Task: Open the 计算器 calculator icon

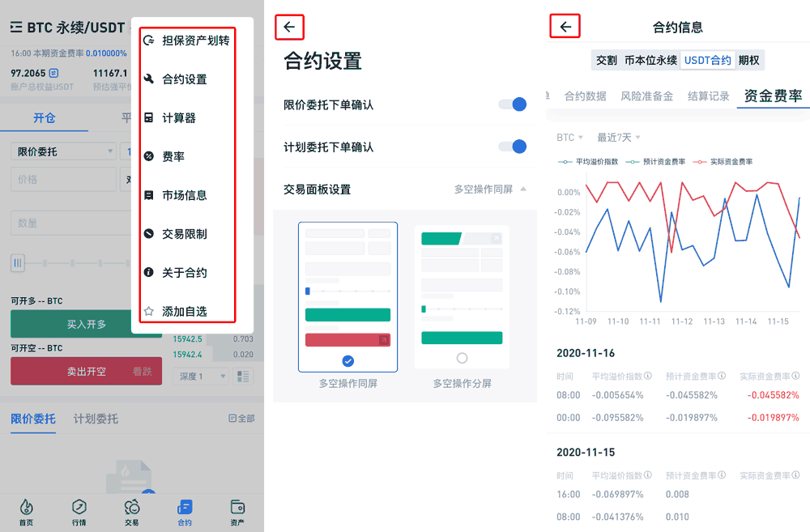Action: point(148,118)
